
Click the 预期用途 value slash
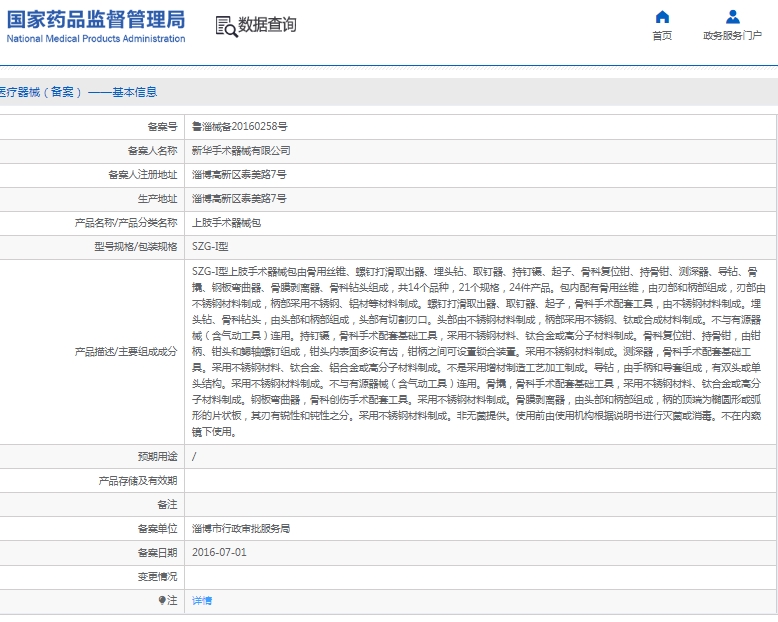(194, 456)
